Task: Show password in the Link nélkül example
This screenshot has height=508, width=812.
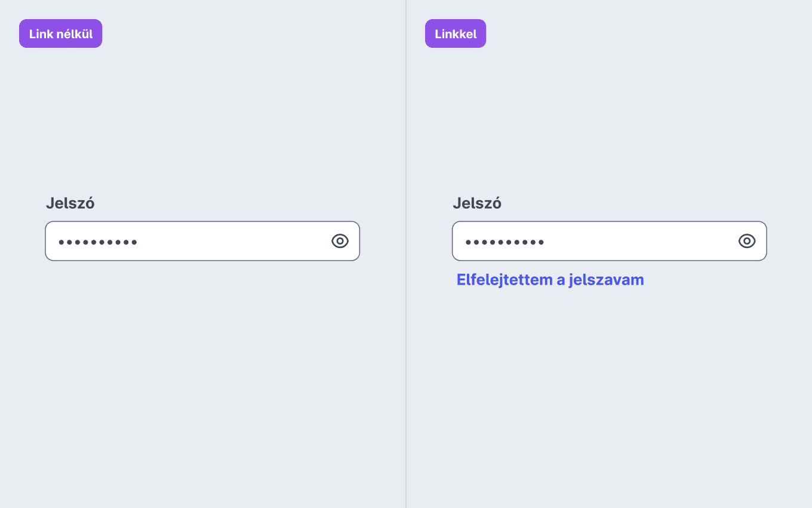Action: 340,241
